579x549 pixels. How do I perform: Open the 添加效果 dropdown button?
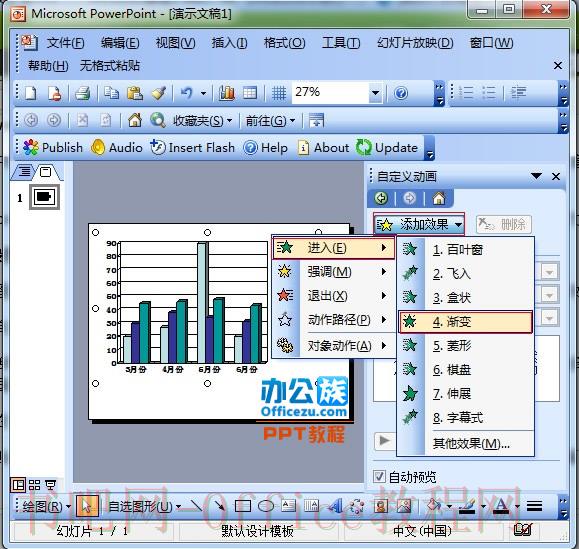419,224
